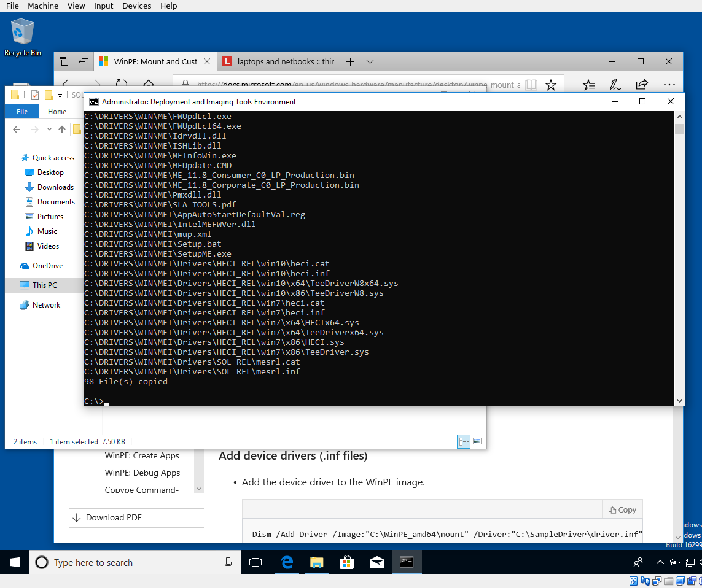Screen dimensions: 702x588
Task: Click New folder icon in Explorer title bar
Action: pyautogui.click(x=49, y=95)
